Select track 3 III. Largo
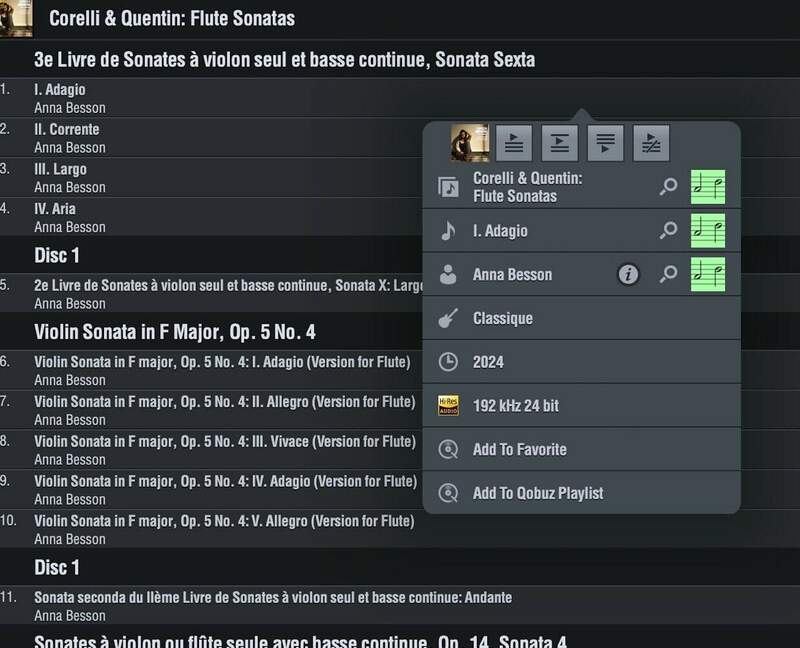 pyautogui.click(x=60, y=169)
